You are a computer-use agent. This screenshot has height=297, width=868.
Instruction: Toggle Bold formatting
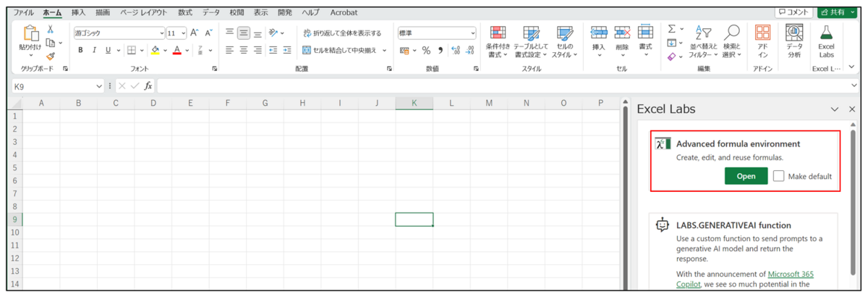pyautogui.click(x=81, y=50)
